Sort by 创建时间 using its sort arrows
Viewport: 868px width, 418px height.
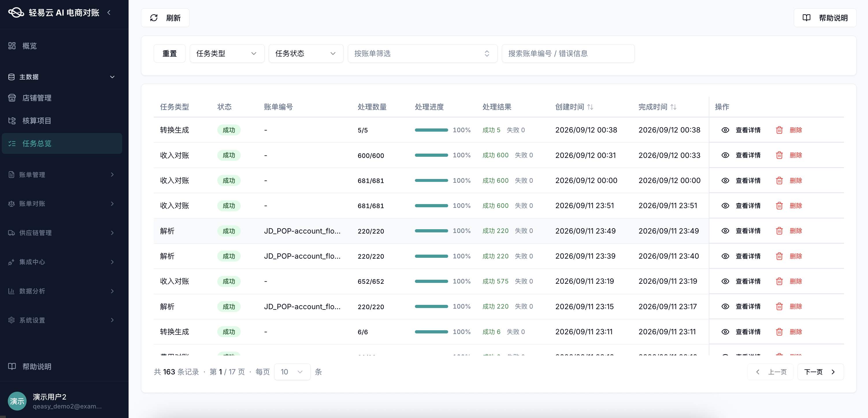[x=590, y=107]
